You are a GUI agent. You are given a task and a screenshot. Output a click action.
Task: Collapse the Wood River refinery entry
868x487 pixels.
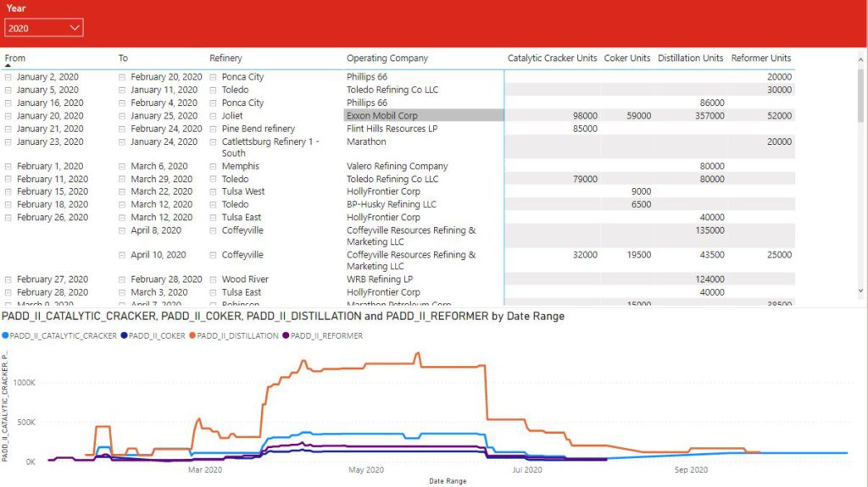coord(213,280)
